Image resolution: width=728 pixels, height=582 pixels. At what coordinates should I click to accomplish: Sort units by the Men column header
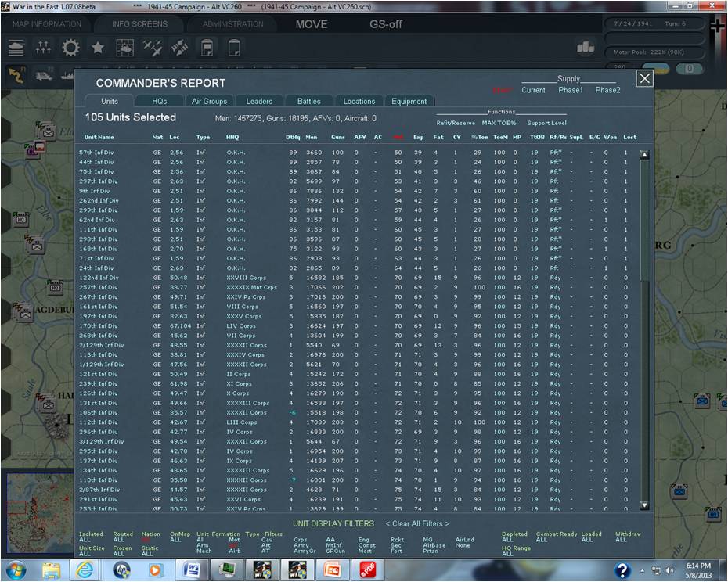coord(311,138)
